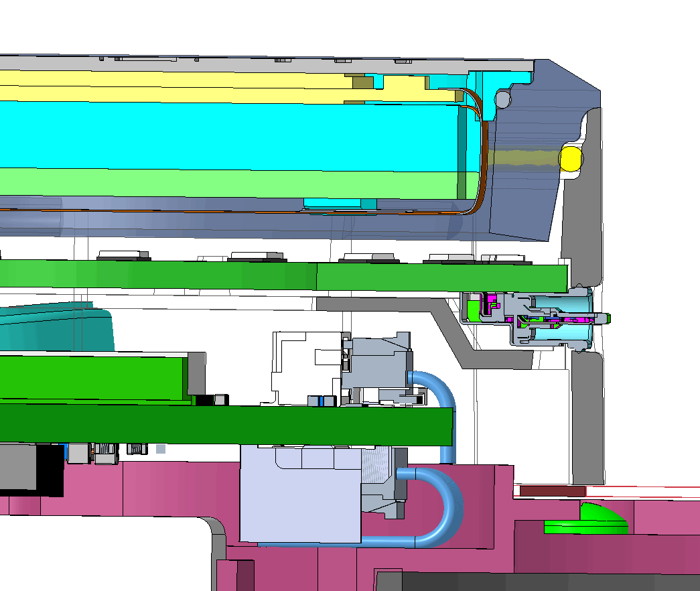Select the teal component at the left edge
The image size is (700, 591).
coord(57,327)
